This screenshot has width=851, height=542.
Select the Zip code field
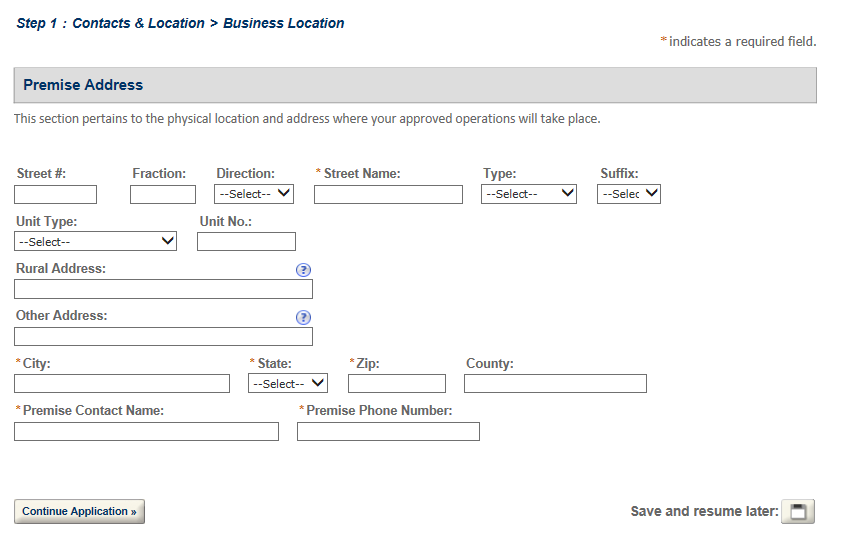(397, 383)
